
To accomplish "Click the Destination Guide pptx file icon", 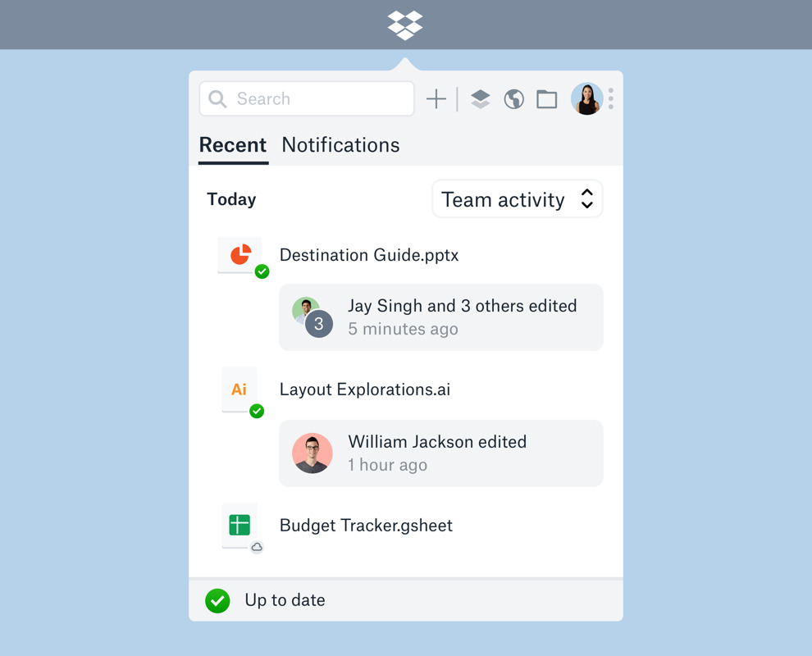I will pos(239,255).
